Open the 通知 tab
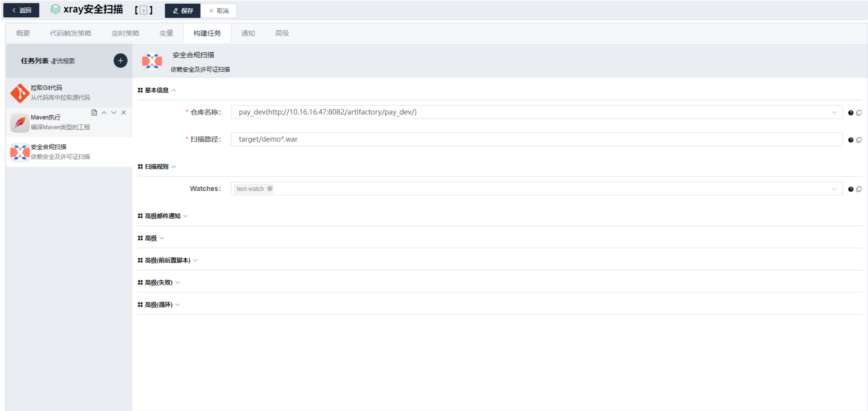This screenshot has width=868, height=411. (x=248, y=33)
